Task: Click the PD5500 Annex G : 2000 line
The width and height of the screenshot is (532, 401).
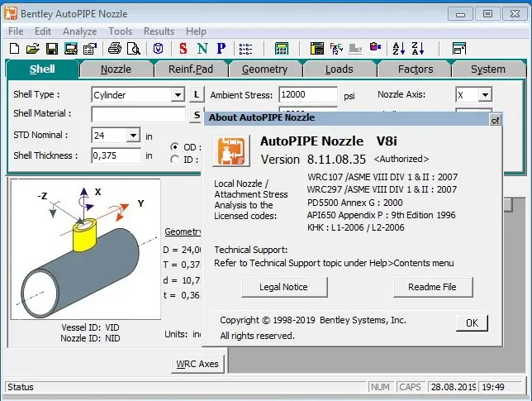Action: click(x=355, y=203)
